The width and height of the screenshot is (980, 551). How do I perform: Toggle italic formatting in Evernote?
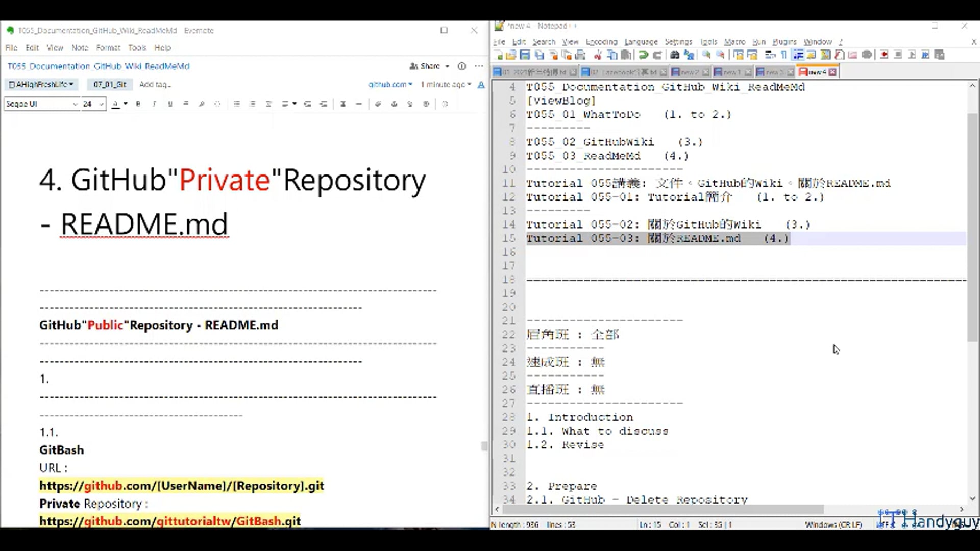click(x=154, y=104)
